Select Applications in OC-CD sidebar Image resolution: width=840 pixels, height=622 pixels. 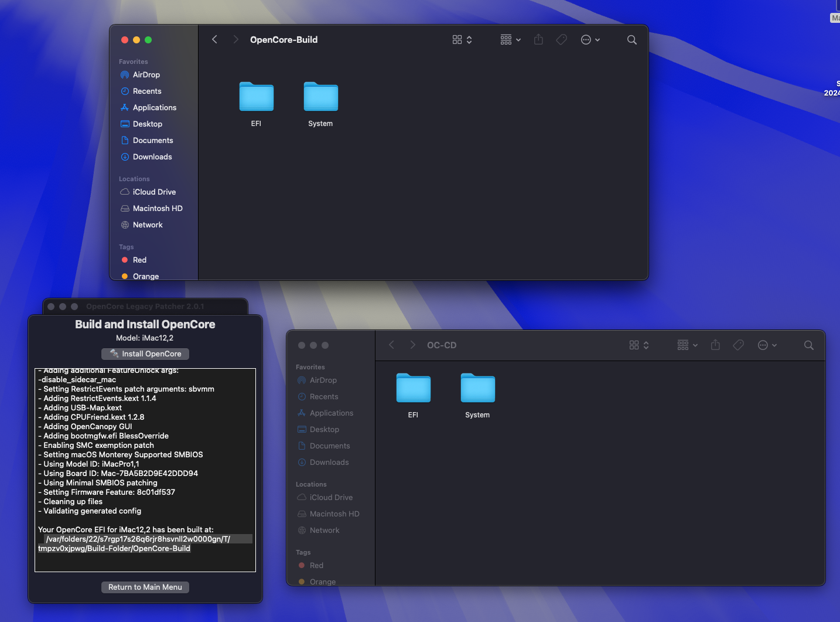tap(331, 413)
